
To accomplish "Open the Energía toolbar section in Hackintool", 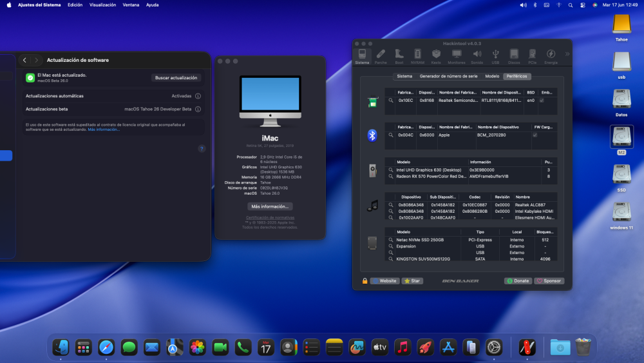I will [x=551, y=57].
